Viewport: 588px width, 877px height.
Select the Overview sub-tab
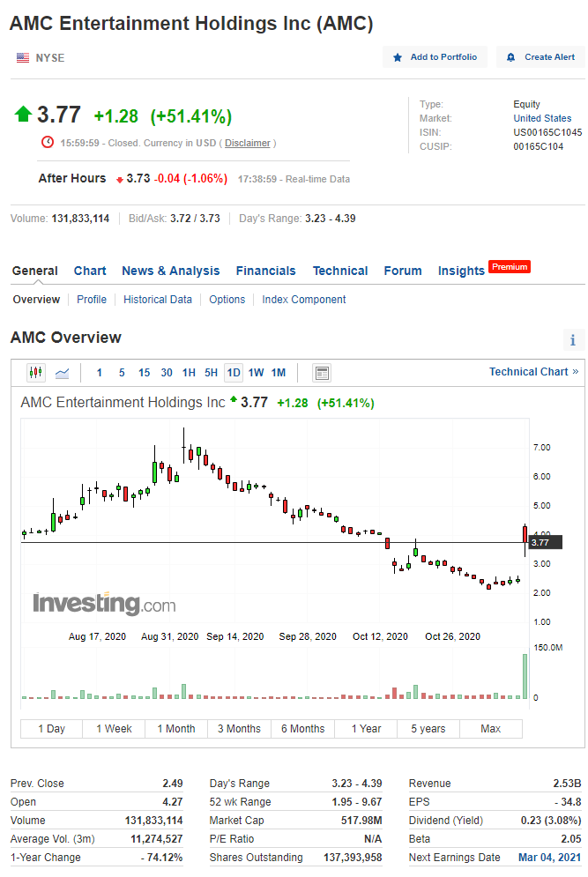click(36, 299)
